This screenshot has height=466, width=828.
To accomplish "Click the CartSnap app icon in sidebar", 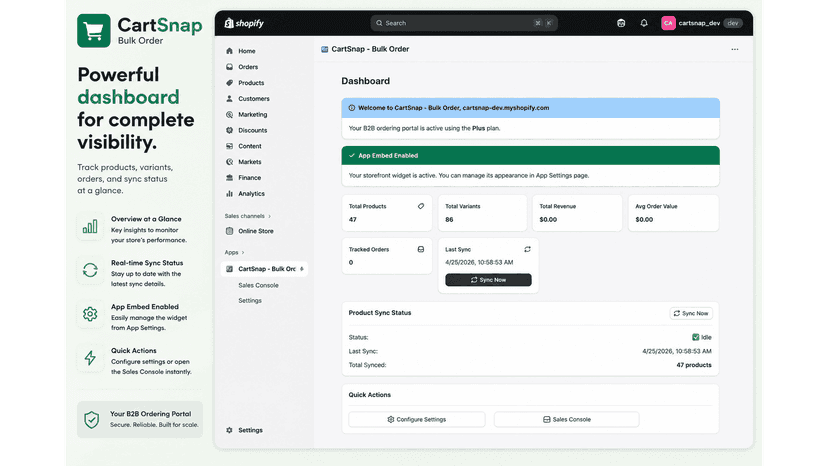I will tap(229, 269).
